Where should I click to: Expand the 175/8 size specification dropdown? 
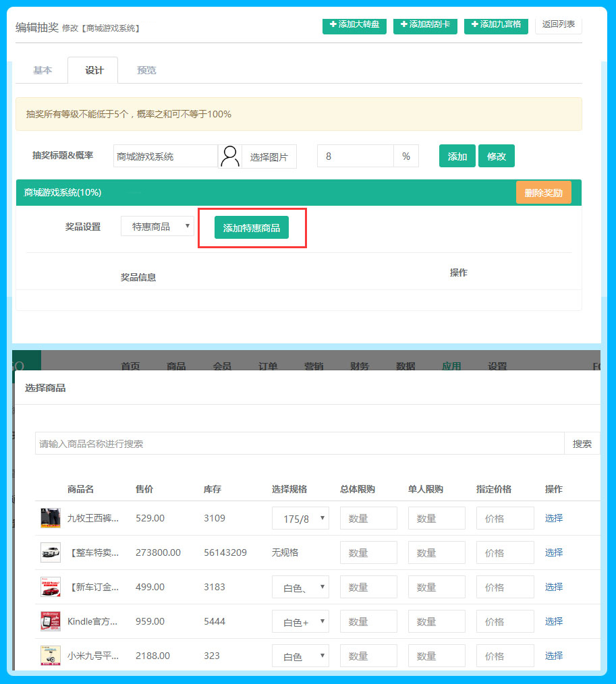tap(300, 519)
